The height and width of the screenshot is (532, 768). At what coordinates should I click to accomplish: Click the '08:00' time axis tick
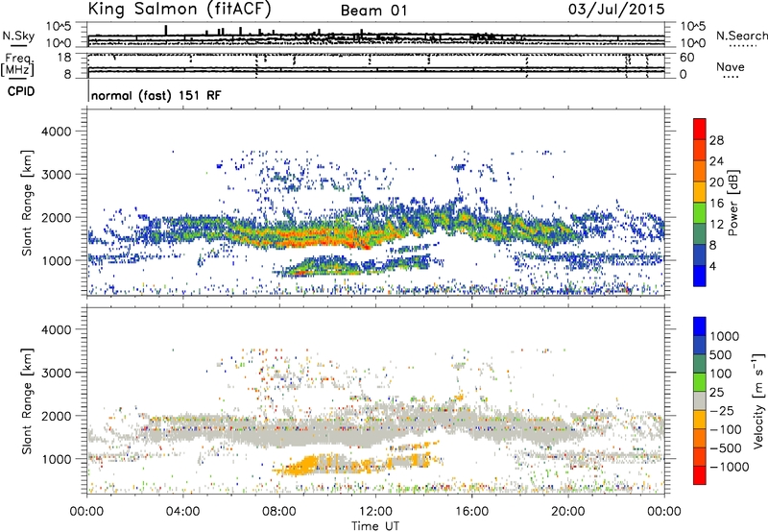point(279,512)
